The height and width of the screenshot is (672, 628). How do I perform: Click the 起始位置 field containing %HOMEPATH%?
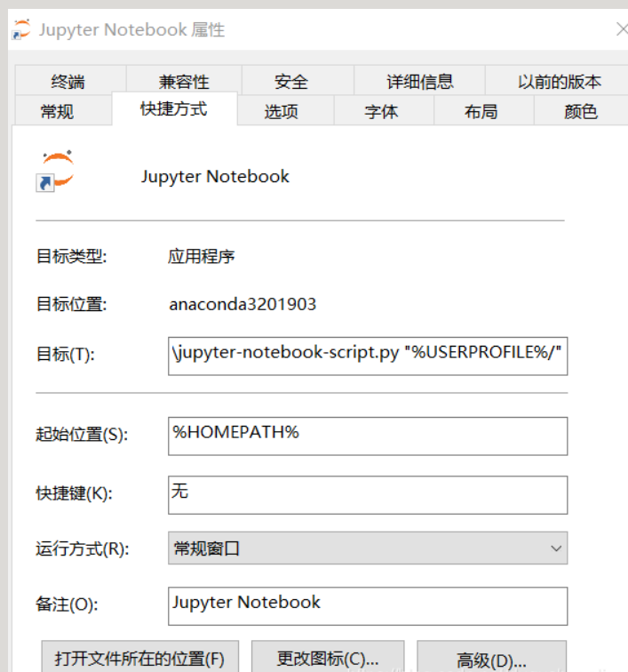(x=368, y=436)
